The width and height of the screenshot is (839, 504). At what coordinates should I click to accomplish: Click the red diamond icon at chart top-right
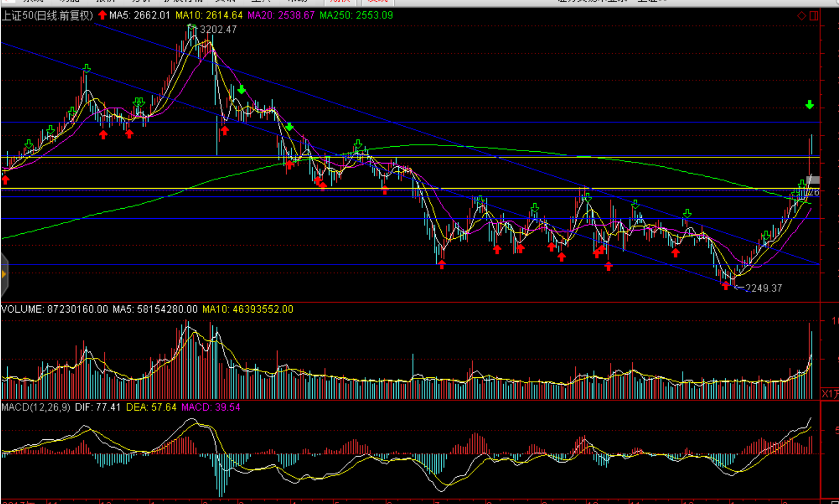(x=801, y=16)
